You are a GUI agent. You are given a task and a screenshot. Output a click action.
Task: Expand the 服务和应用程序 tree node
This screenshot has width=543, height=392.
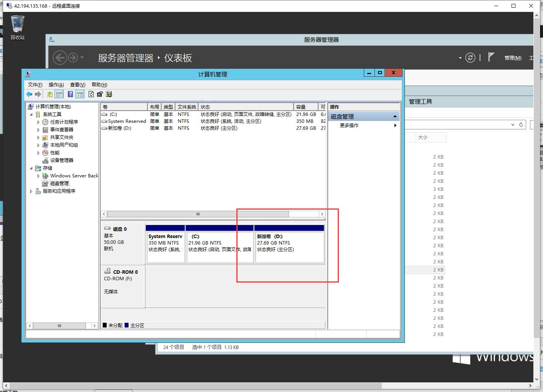(x=31, y=191)
